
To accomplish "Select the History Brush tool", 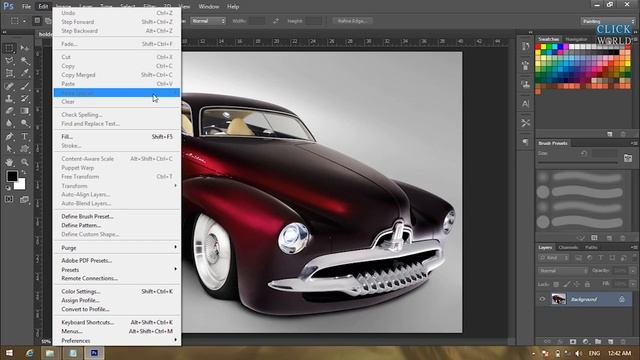I will [x=25, y=98].
